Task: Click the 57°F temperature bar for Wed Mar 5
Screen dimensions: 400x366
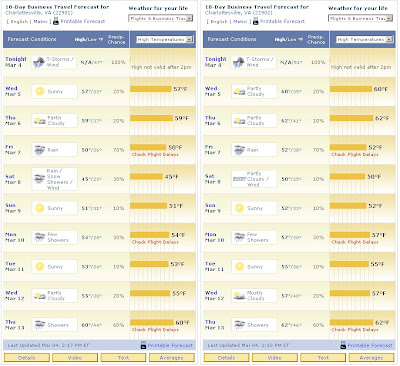Action: point(151,89)
